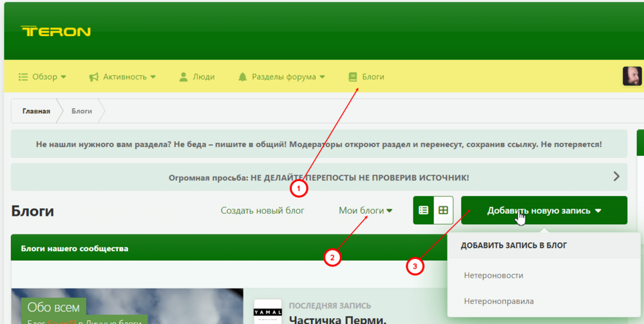Expand the Обзор menu arrow
Image resolution: width=644 pixels, height=324 pixels.
coord(63,77)
